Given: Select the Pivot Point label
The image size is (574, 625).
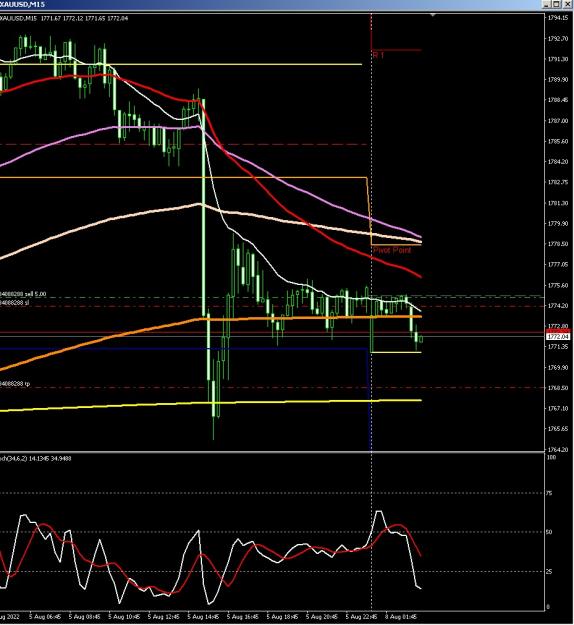Looking at the screenshot, I should click(x=392, y=250).
